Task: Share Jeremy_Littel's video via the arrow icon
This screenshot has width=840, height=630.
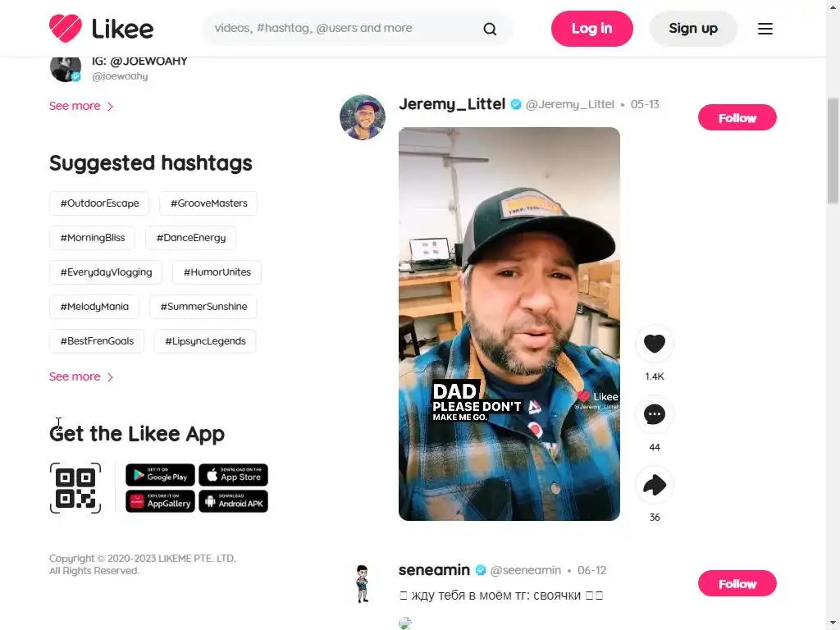Action: 654,485
